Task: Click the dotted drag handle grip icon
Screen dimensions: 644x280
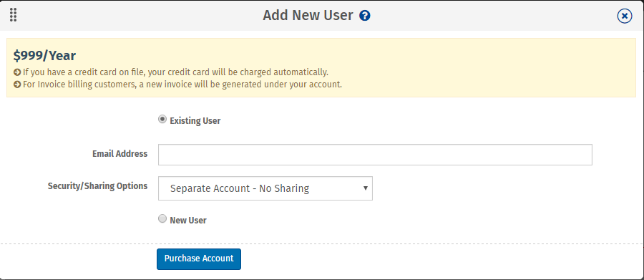Action: [x=13, y=15]
